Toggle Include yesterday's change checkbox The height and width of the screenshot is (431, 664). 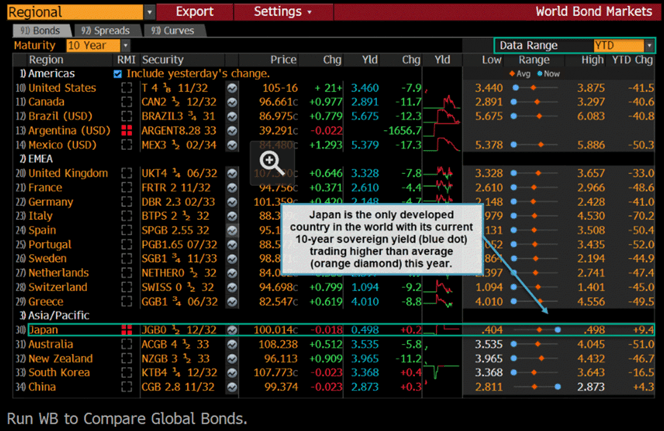tap(119, 74)
